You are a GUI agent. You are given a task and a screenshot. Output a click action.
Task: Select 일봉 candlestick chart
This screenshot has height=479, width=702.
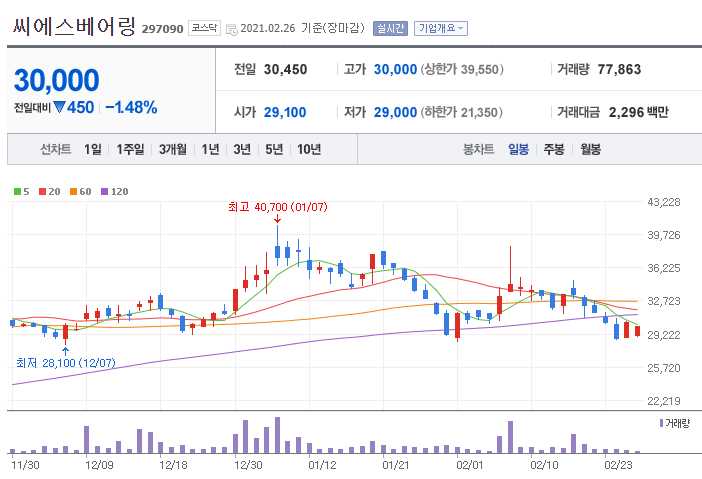518,149
